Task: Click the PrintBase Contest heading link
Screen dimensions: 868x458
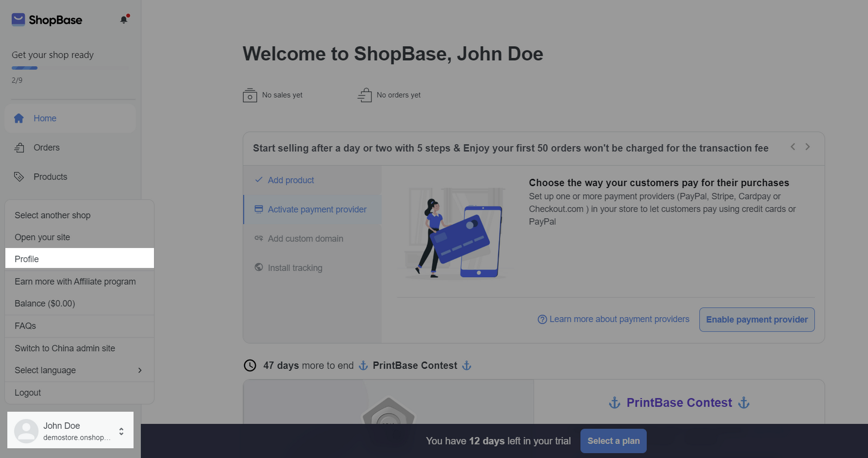Action: pos(679,403)
